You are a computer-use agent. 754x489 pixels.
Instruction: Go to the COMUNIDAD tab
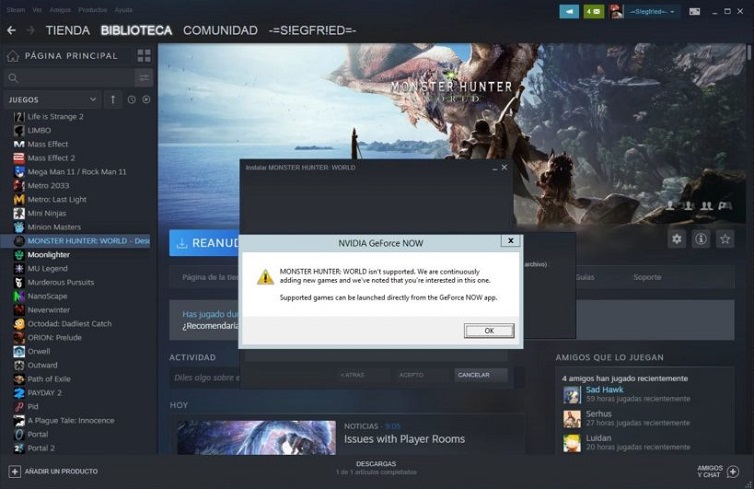click(x=220, y=30)
